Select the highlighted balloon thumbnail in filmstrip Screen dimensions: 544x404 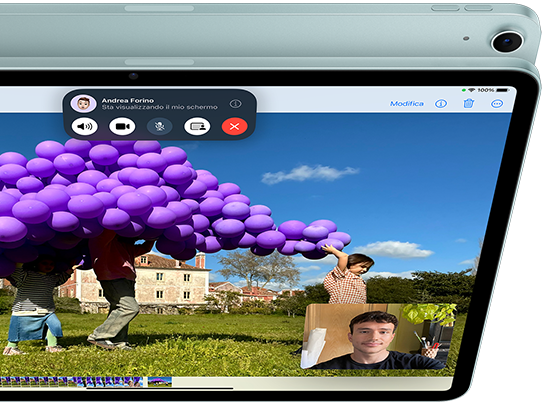(x=160, y=382)
